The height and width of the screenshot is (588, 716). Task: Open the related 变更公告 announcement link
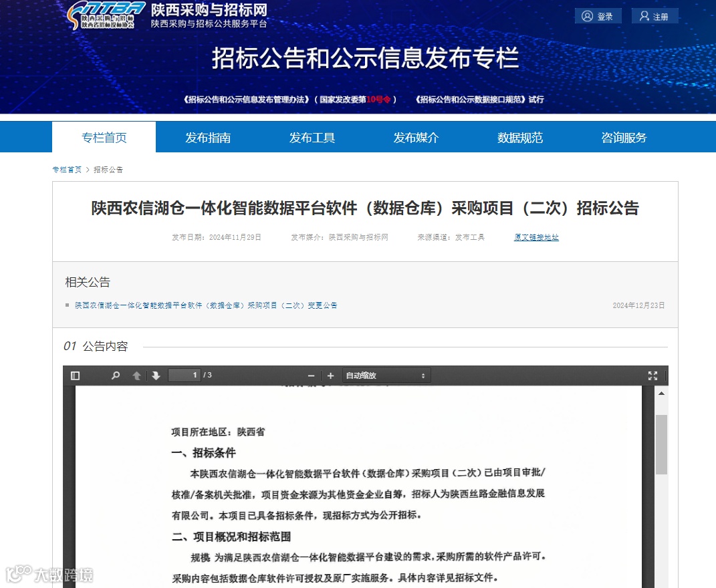[x=206, y=305]
